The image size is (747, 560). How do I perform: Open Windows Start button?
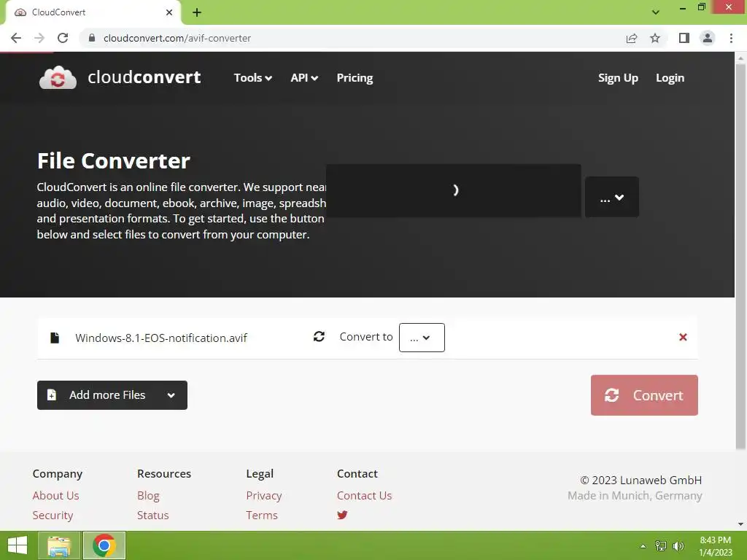(18, 545)
